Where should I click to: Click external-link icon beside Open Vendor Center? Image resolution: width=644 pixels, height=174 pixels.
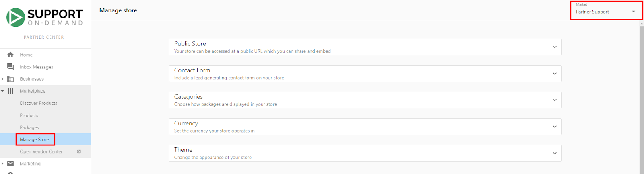pyautogui.click(x=79, y=151)
